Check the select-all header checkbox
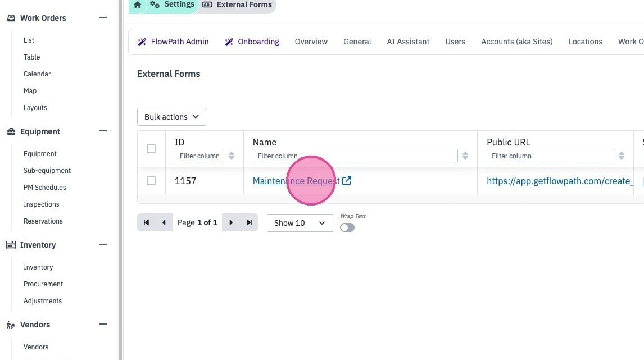 [151, 149]
